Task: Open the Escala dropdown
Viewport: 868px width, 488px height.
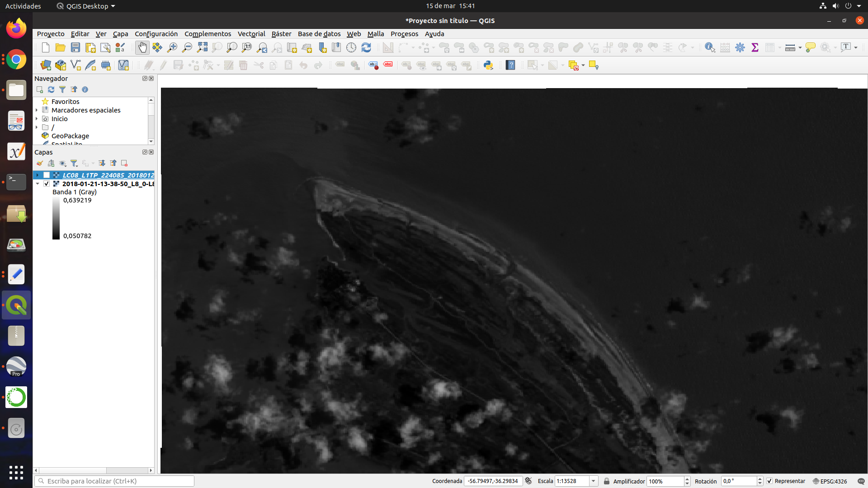Action: [593, 481]
